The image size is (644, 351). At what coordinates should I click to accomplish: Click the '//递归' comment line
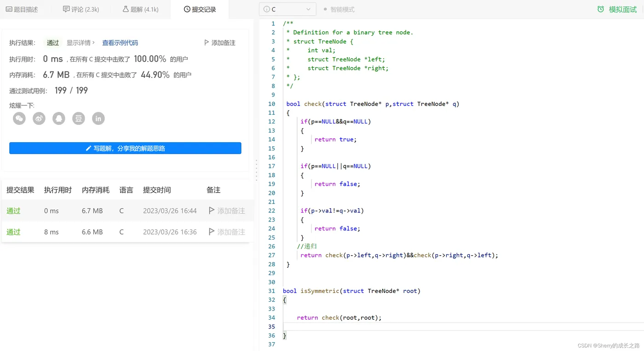coord(307,246)
